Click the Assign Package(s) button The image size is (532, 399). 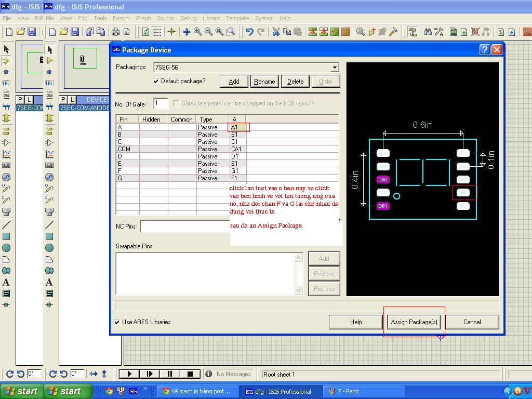[x=414, y=322]
